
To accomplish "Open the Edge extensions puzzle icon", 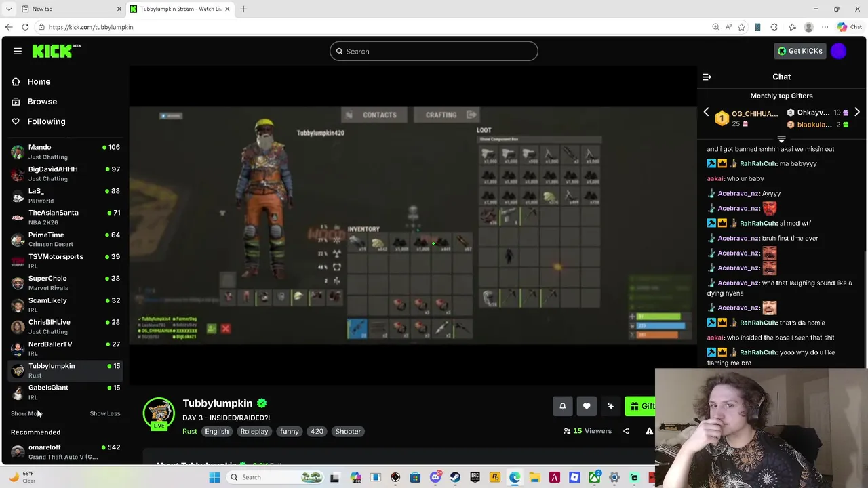I will pyautogui.click(x=774, y=27).
